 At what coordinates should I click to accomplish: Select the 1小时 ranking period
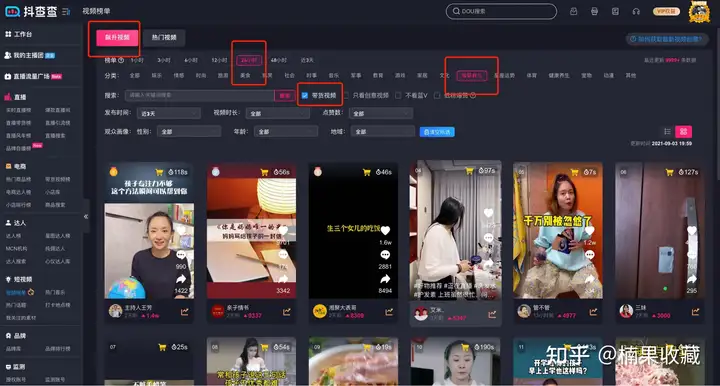[x=137, y=60]
